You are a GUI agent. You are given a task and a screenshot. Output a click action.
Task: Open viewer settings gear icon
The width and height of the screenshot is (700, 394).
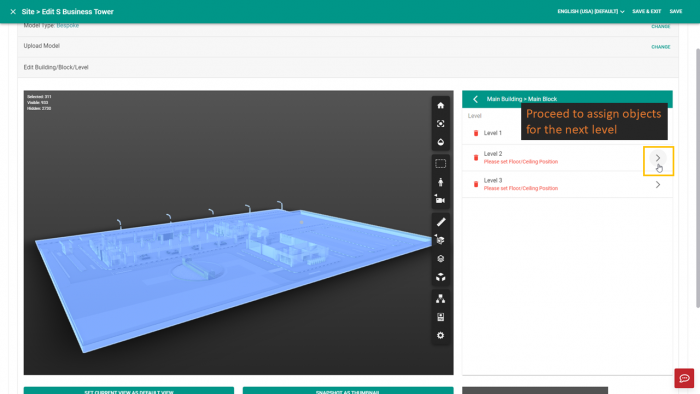click(x=440, y=335)
